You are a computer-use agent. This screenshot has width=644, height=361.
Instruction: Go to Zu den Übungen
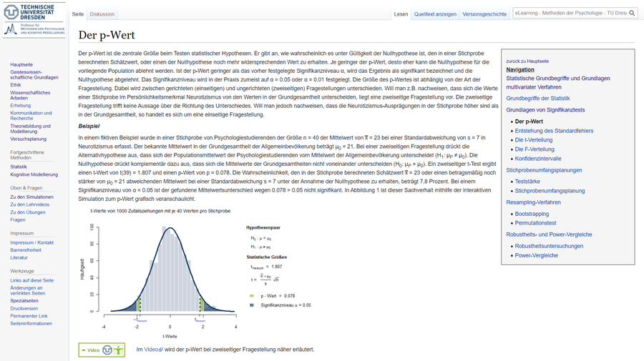pyautogui.click(x=27, y=212)
